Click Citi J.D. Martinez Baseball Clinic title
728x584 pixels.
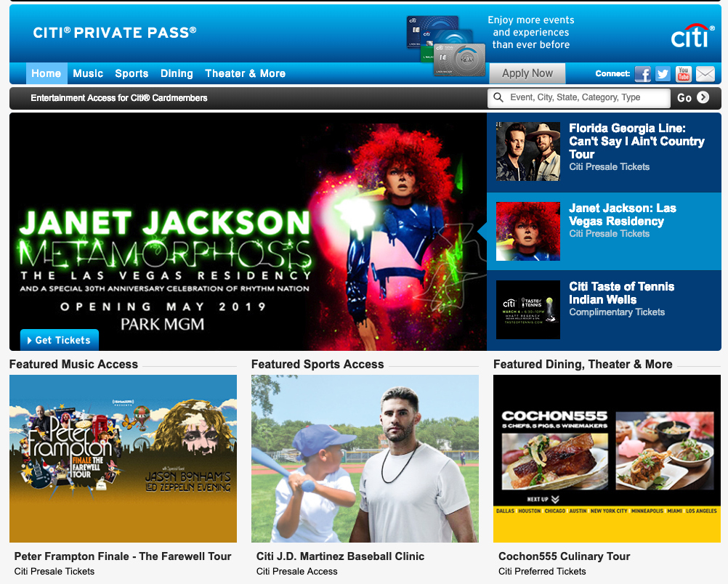(340, 556)
